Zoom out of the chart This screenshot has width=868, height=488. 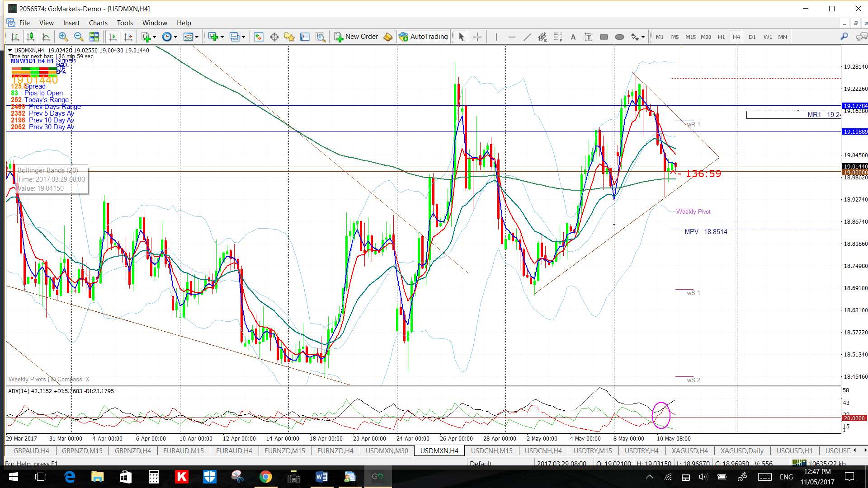tap(79, 37)
